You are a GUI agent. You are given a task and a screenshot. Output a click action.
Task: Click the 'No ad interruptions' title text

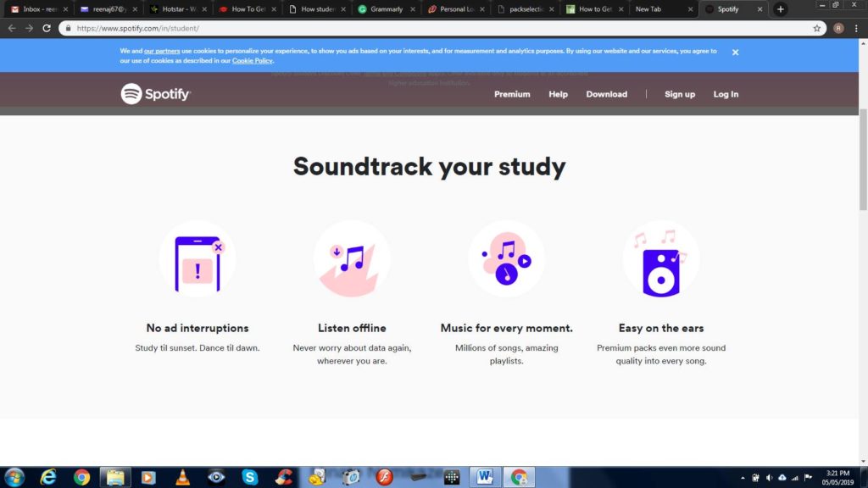198,328
